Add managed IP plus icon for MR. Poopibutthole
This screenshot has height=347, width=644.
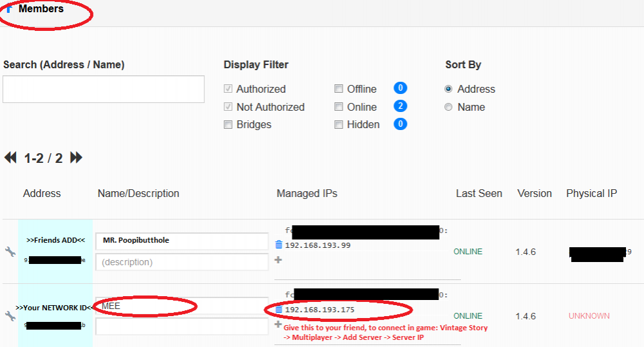point(278,260)
